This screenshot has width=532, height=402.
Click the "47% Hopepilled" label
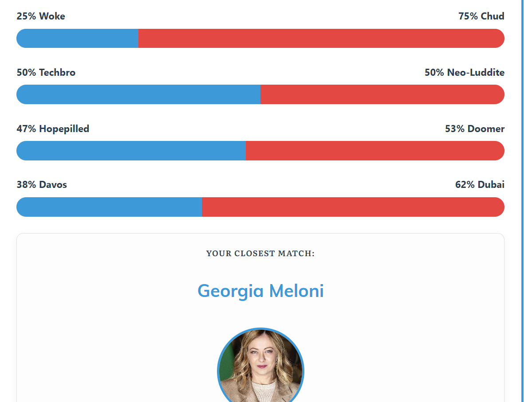[x=53, y=129]
